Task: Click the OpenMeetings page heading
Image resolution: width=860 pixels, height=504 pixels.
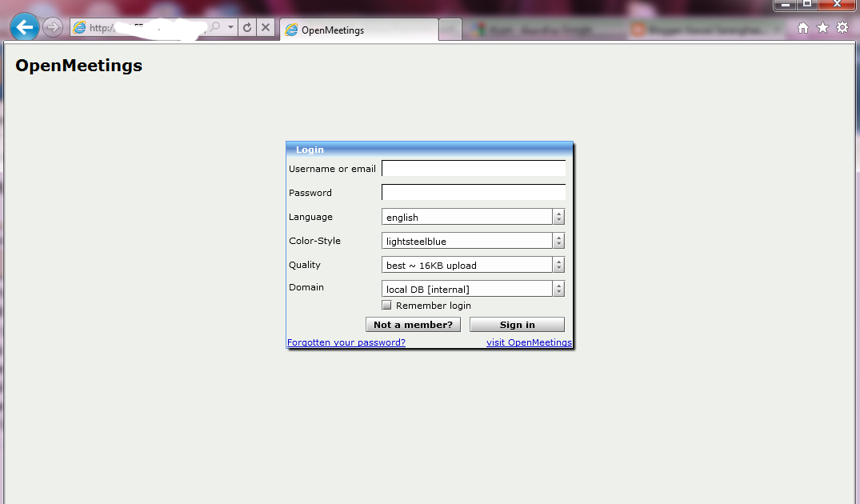Action: 79,66
